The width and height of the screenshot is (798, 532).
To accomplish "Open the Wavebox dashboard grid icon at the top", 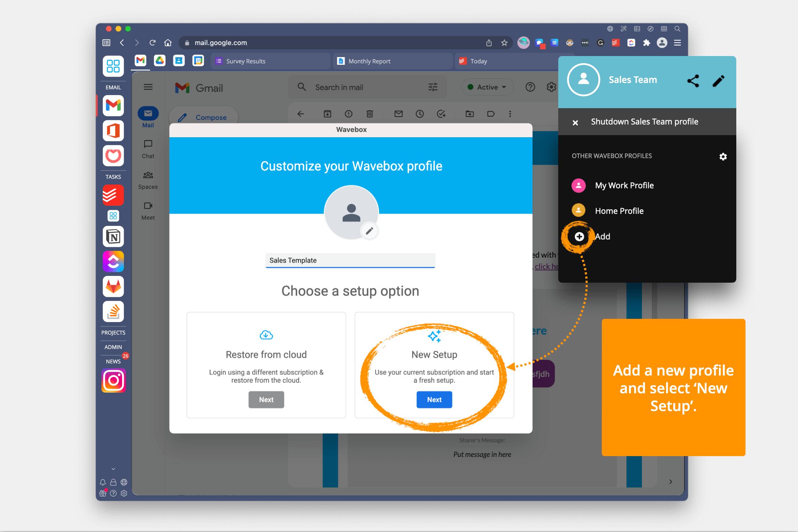I will pos(113,66).
